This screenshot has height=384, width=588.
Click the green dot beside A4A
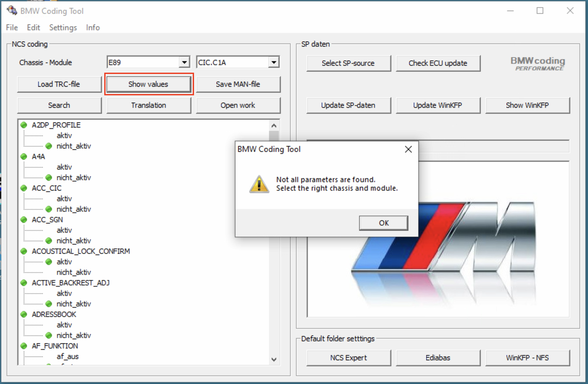(x=24, y=156)
